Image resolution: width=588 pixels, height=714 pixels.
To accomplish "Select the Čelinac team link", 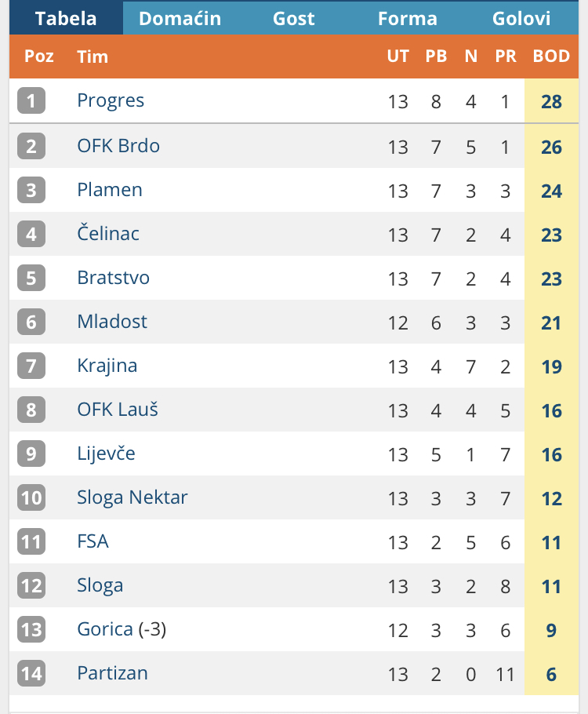I will (x=108, y=233).
